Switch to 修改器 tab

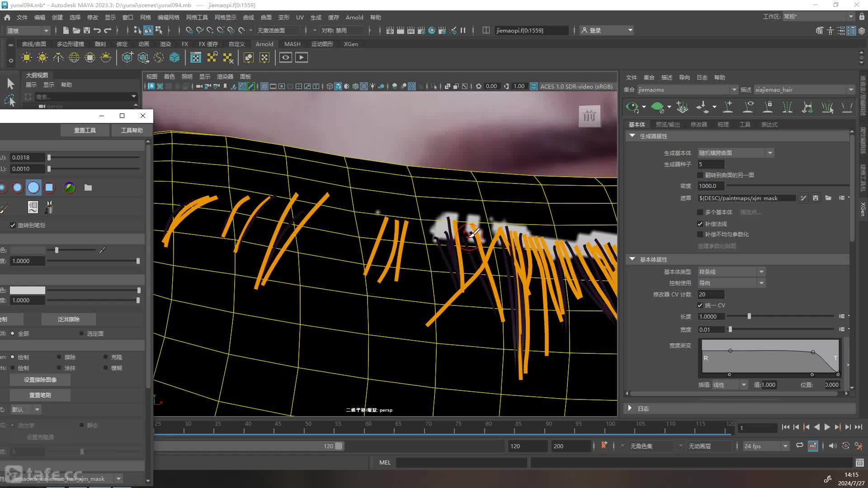[x=698, y=124]
